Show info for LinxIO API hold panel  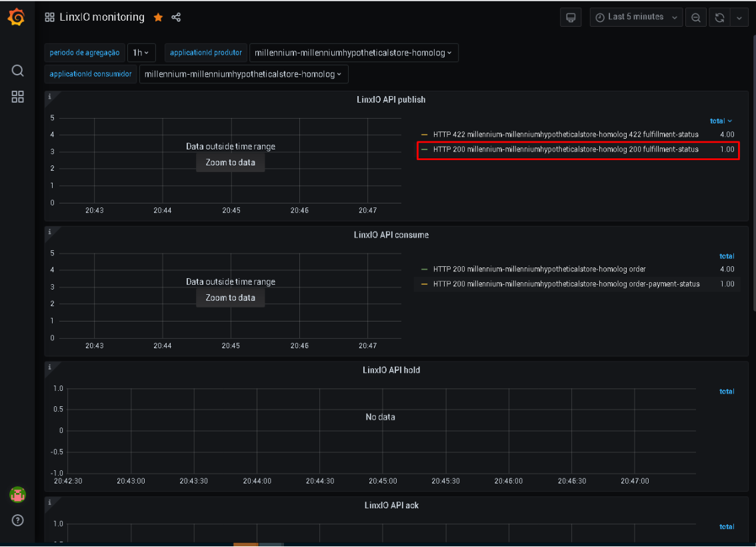49,367
